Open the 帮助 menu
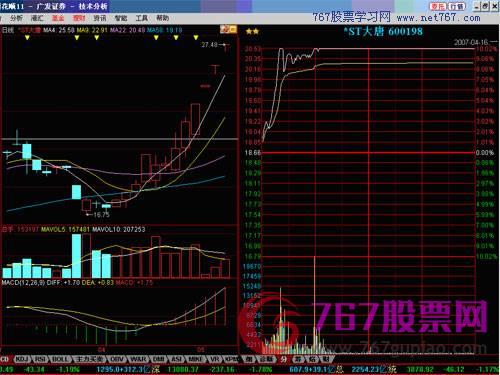Viewport: 500px width, 375px height. (x=162, y=18)
